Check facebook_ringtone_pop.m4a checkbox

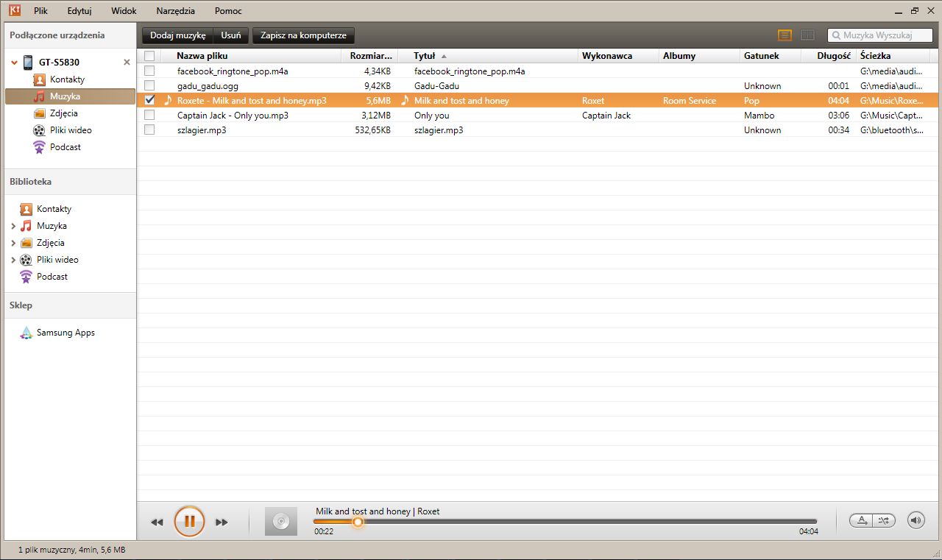149,71
